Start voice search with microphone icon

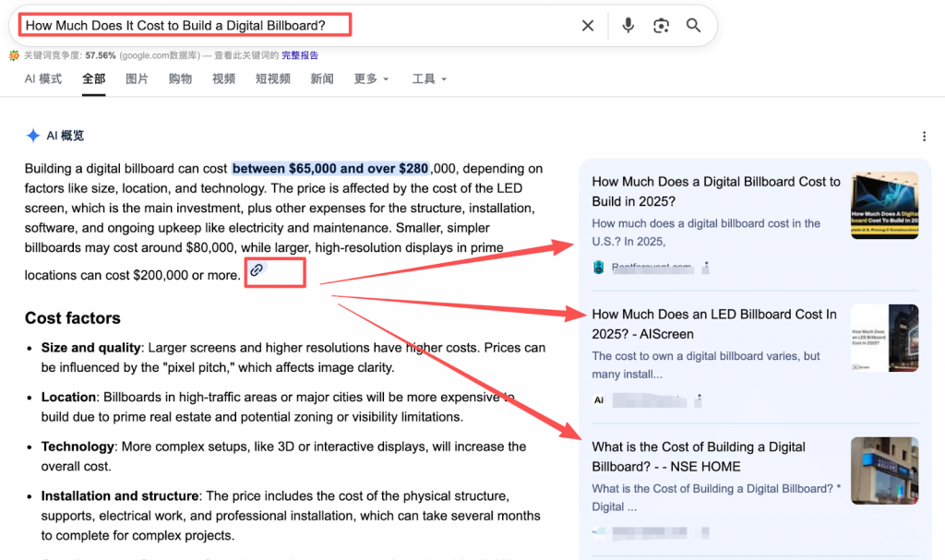(x=628, y=26)
